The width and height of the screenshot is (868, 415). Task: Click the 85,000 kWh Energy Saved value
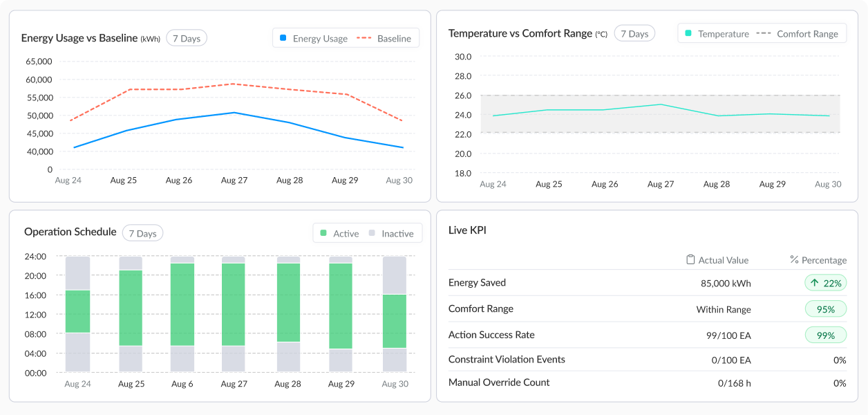[726, 283]
